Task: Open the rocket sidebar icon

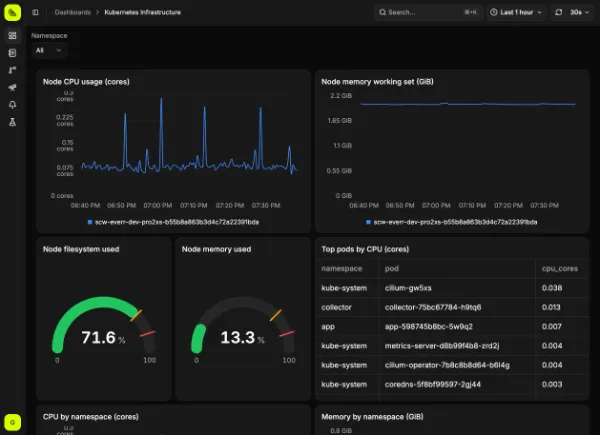Action: tap(12, 87)
